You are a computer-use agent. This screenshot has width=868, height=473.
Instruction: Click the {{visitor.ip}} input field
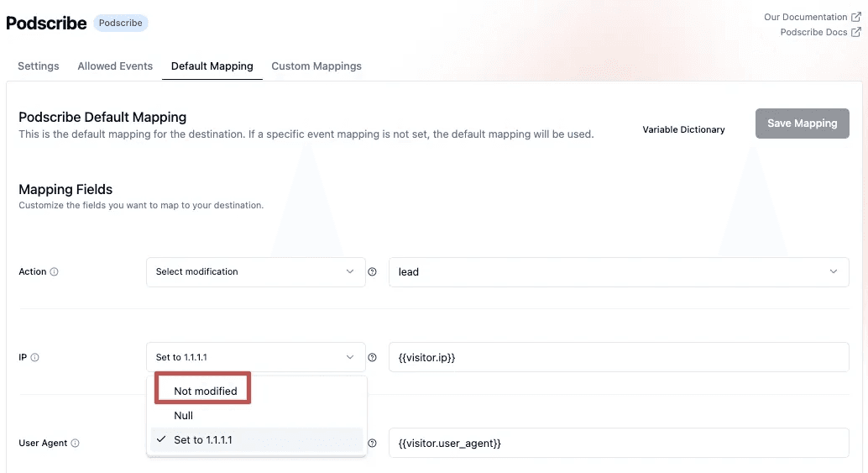tap(618, 358)
